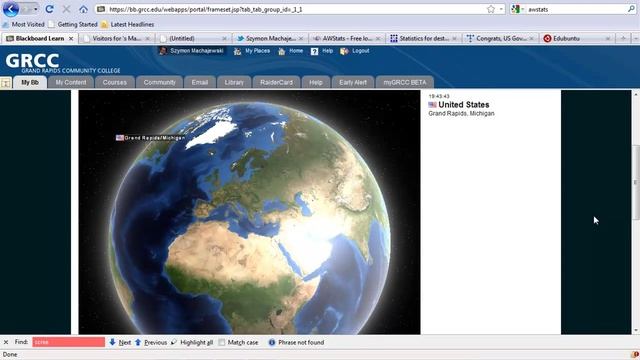Switch to the Congrats, US Gov... tab

[x=500, y=38]
